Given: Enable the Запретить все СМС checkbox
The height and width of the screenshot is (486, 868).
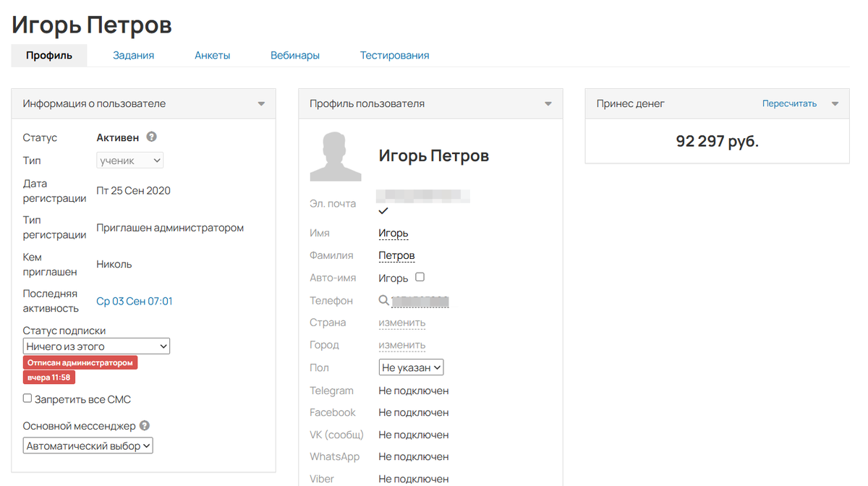Looking at the screenshot, I should click(x=27, y=398).
